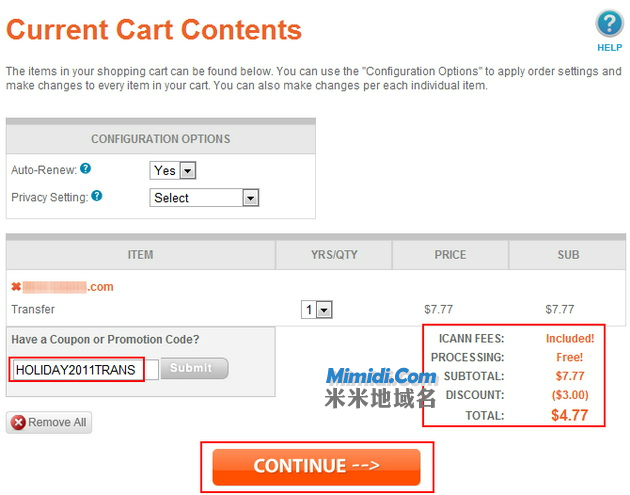
Task: Open the Auto-Renew Yes dropdown
Action: point(173,170)
